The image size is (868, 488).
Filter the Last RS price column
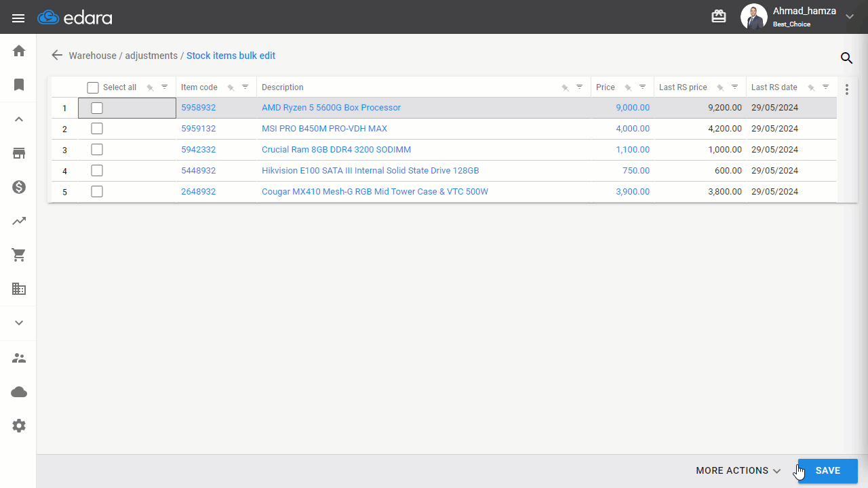[735, 87]
